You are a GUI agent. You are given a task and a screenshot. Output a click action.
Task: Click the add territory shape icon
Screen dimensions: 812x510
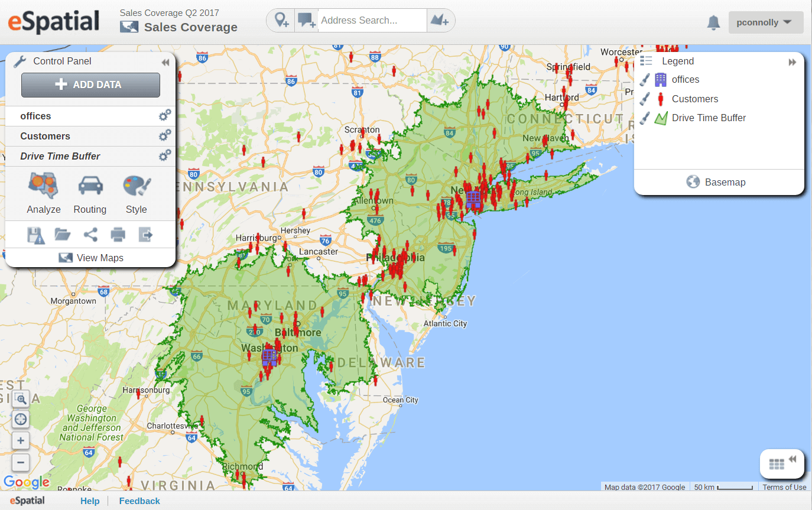click(x=439, y=21)
